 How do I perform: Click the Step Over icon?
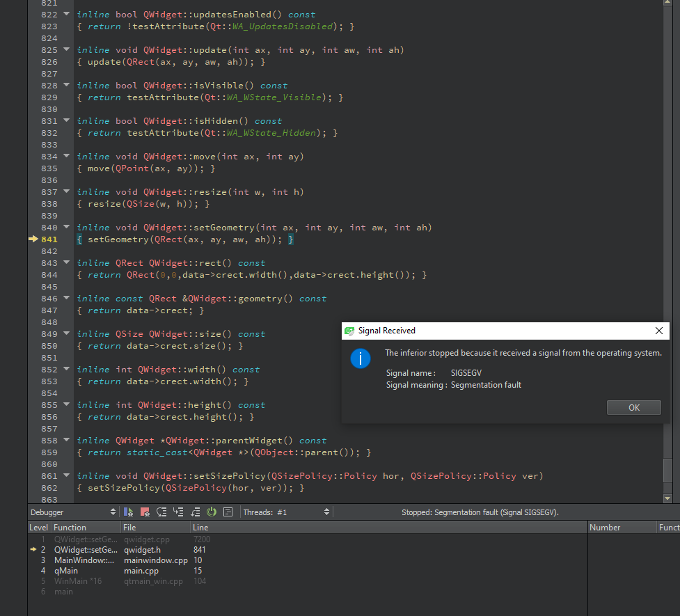point(161,512)
